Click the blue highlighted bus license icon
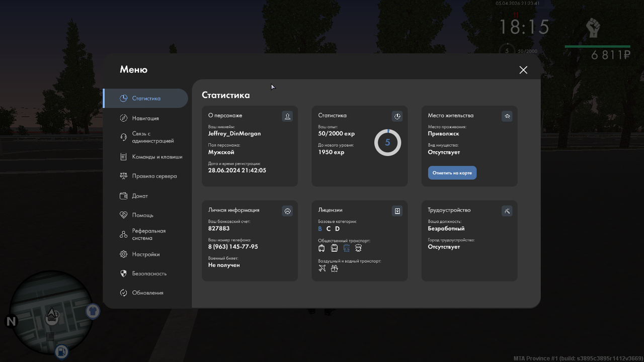The width and height of the screenshot is (644, 362). (x=346, y=248)
